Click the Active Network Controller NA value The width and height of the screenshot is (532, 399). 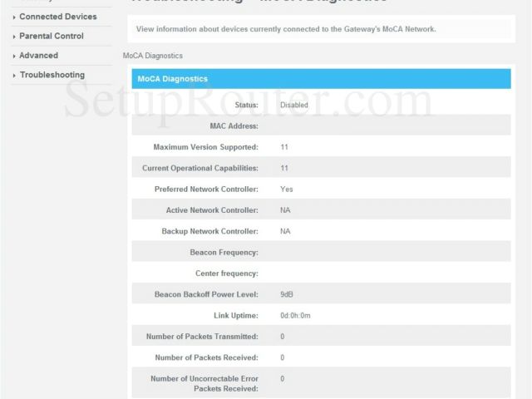tap(285, 210)
